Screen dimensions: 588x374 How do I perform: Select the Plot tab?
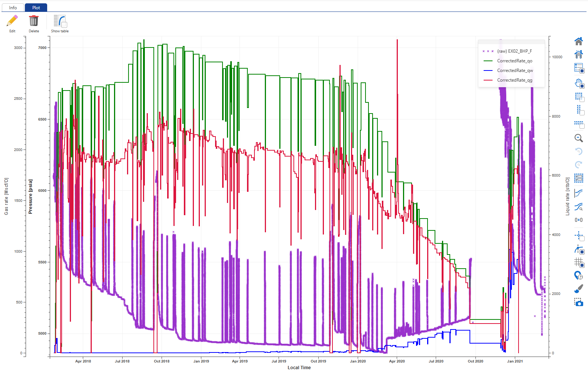click(36, 8)
